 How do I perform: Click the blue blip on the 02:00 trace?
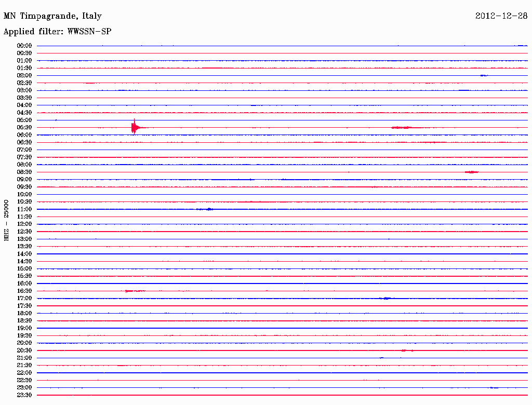click(x=484, y=75)
